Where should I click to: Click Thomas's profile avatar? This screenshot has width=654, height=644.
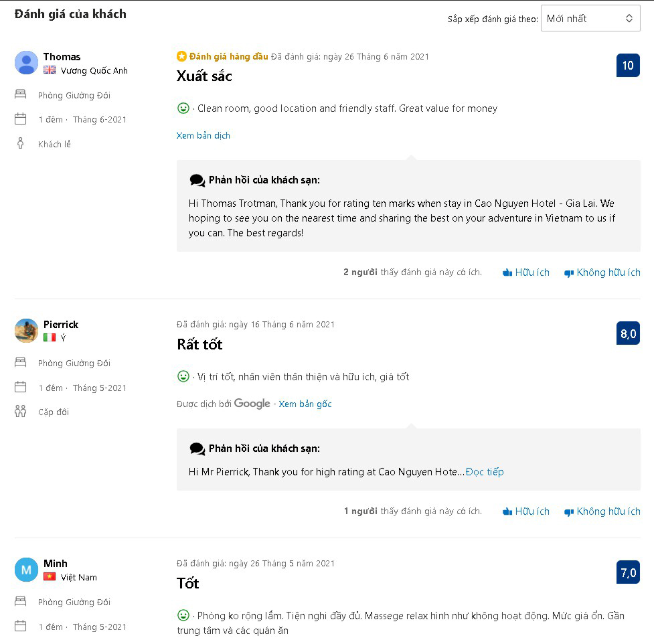26,62
